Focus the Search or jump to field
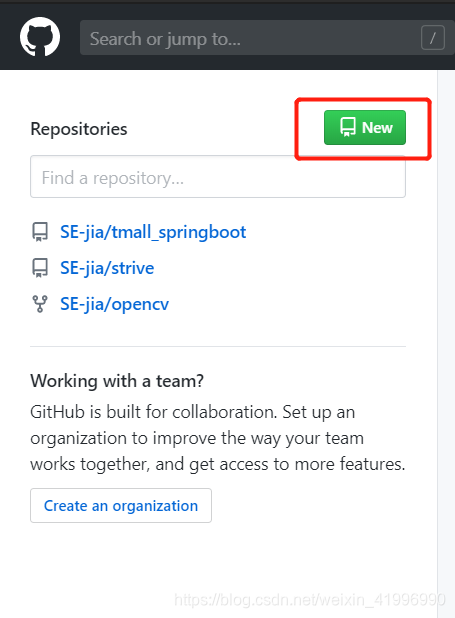 point(267,38)
